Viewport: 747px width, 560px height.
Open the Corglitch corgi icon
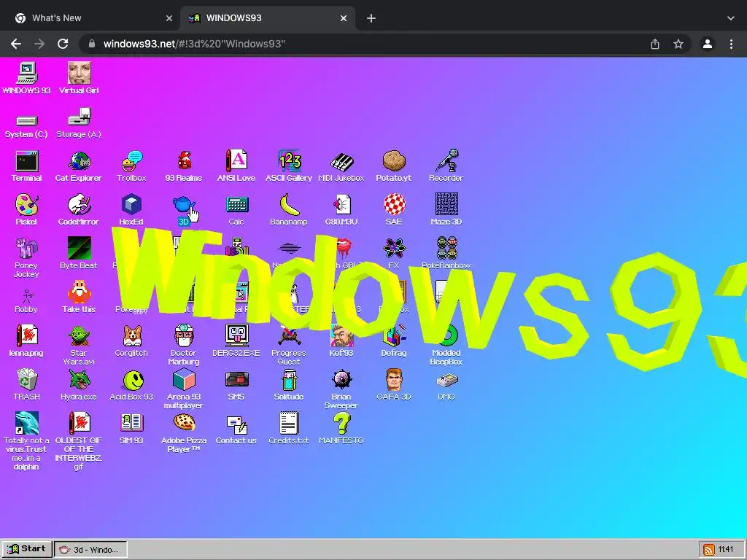pos(131,335)
